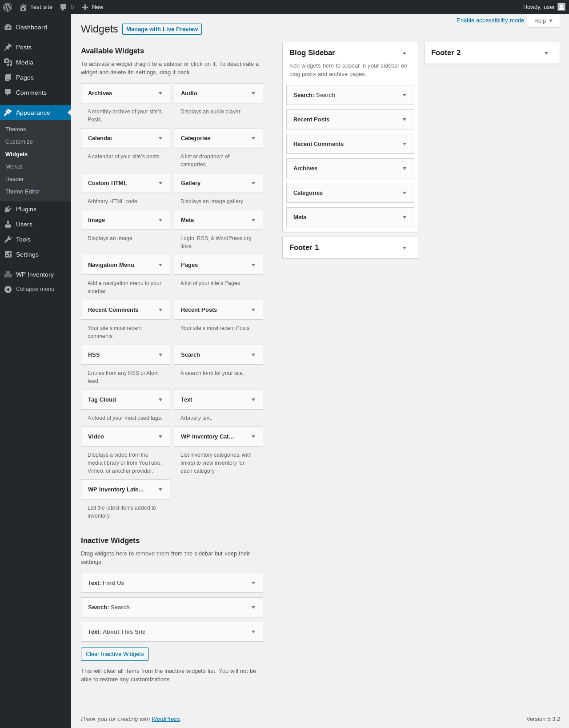This screenshot has width=569, height=728.
Task: Expand the WP Inventory Cat... widget
Action: coord(253,437)
